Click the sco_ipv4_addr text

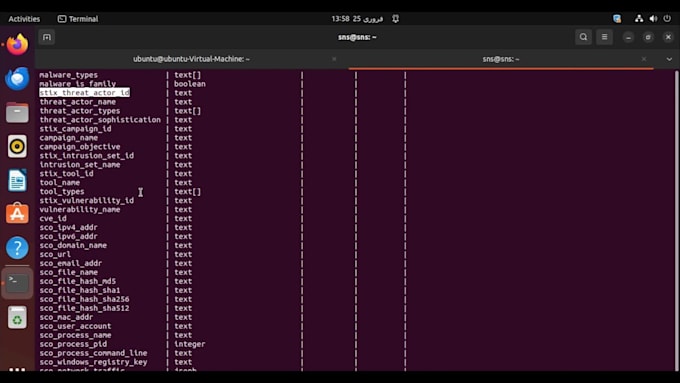point(69,227)
